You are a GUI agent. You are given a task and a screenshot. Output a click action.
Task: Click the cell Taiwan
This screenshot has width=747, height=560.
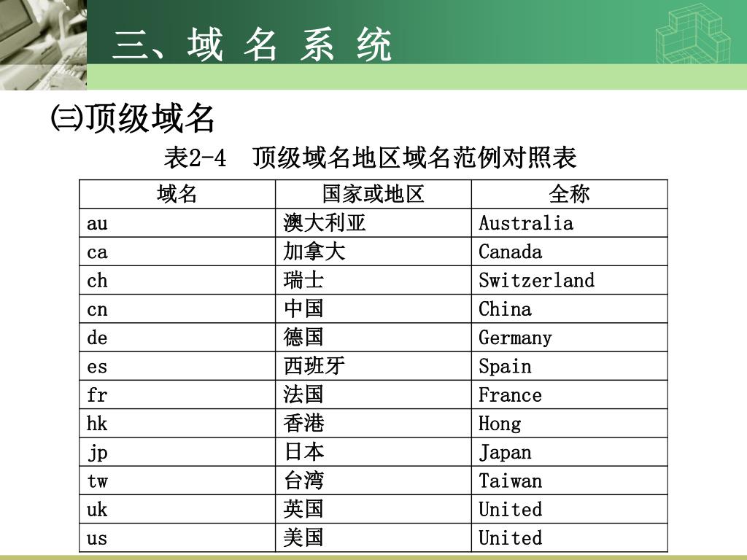(x=569, y=481)
